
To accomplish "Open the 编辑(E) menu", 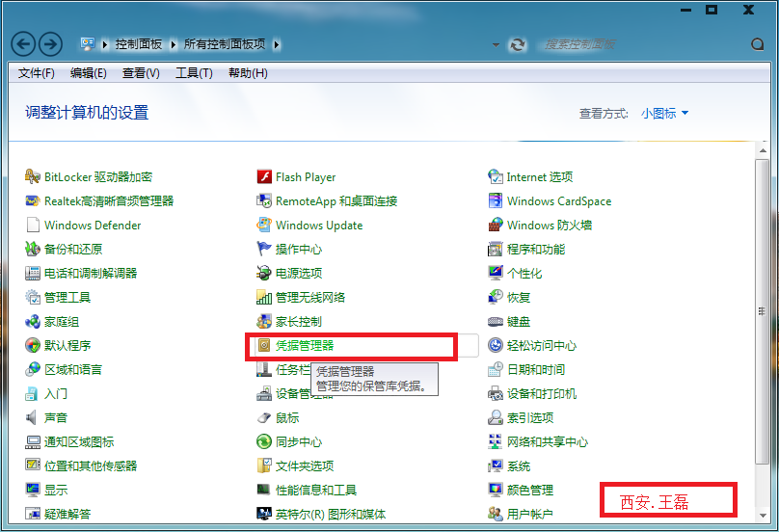I will 89,73.
